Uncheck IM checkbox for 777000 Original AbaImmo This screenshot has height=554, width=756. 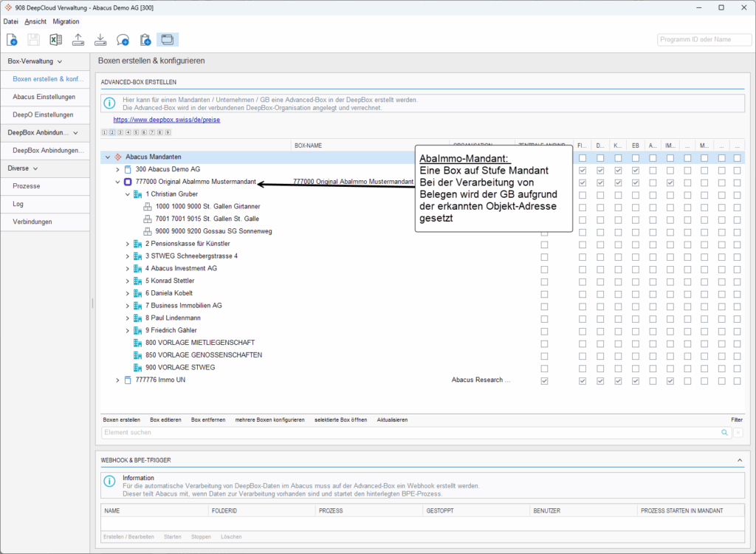(670, 182)
